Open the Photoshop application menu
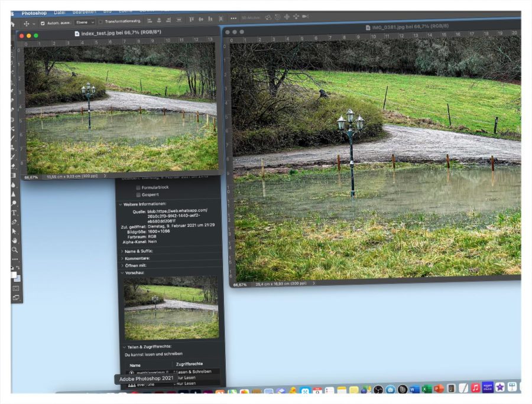The height and width of the screenshot is (404, 532). [34, 13]
